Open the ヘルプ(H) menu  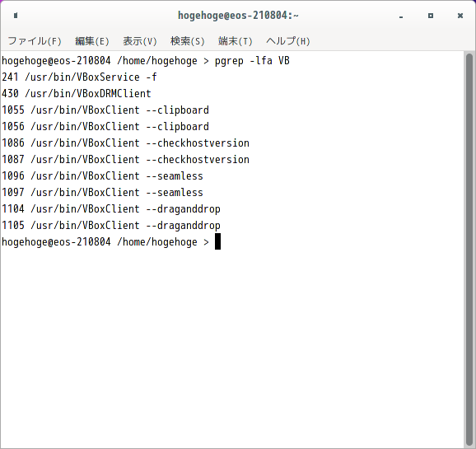[287, 41]
